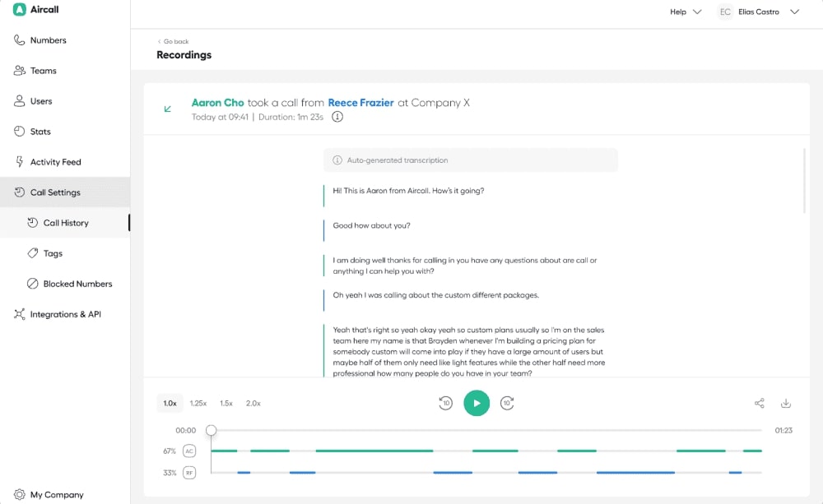Go to Activity Feed page
Screen dimensions: 823x504
pyautogui.click(x=55, y=162)
